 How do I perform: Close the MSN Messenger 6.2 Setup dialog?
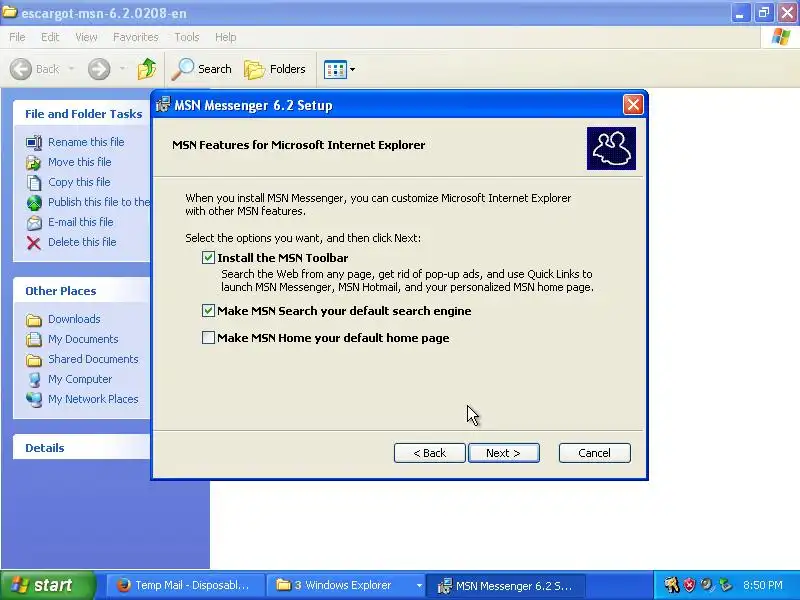pyautogui.click(x=633, y=105)
